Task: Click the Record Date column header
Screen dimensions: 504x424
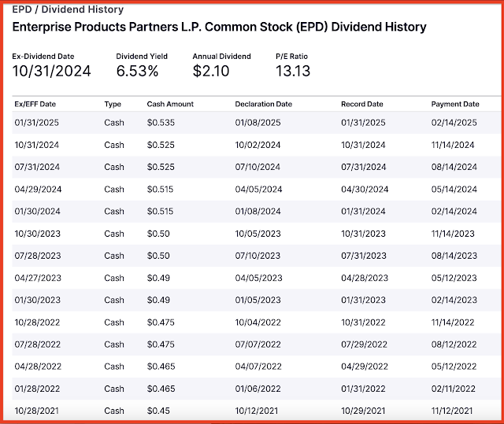Action: point(362,104)
